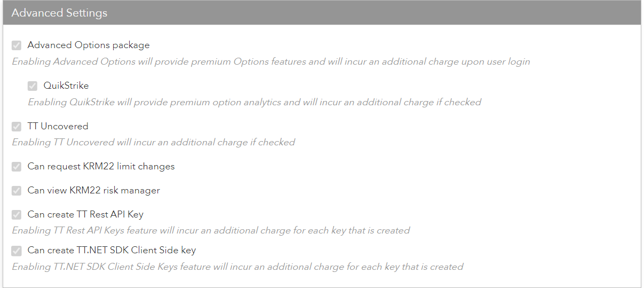Uncheck the TT Rest API Key checkbox

[17, 215]
